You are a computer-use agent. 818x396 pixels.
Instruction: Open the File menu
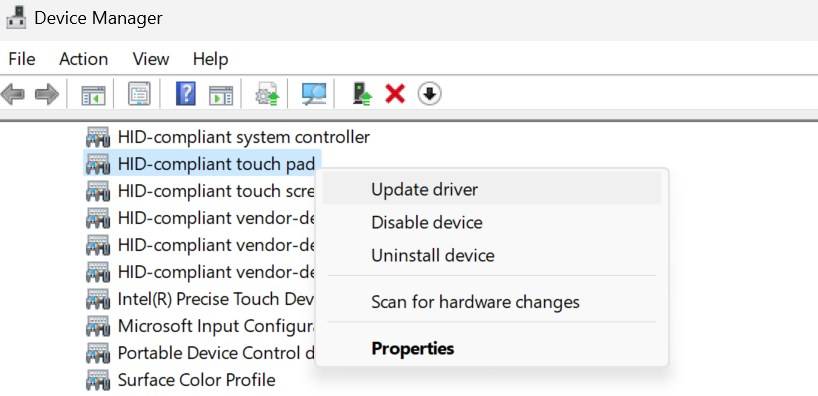coord(22,59)
